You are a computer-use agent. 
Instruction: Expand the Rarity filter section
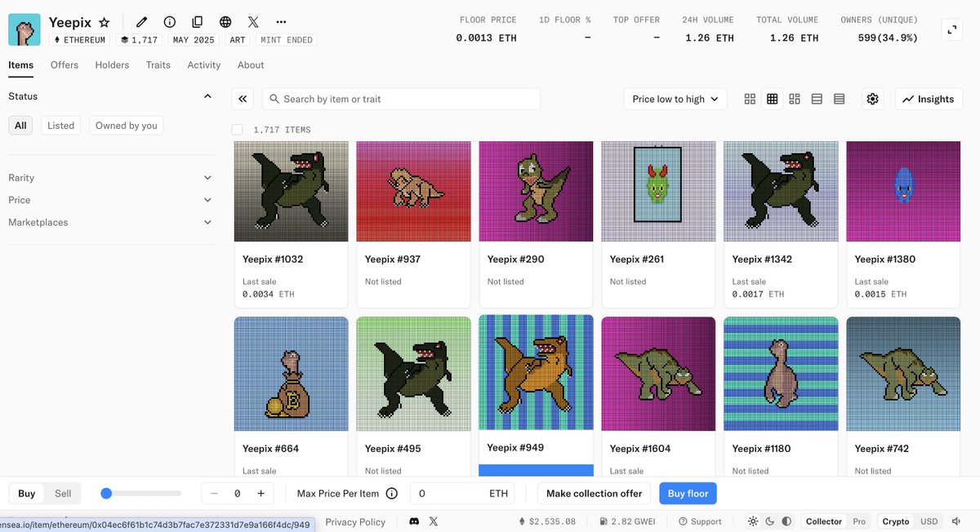[x=110, y=178]
